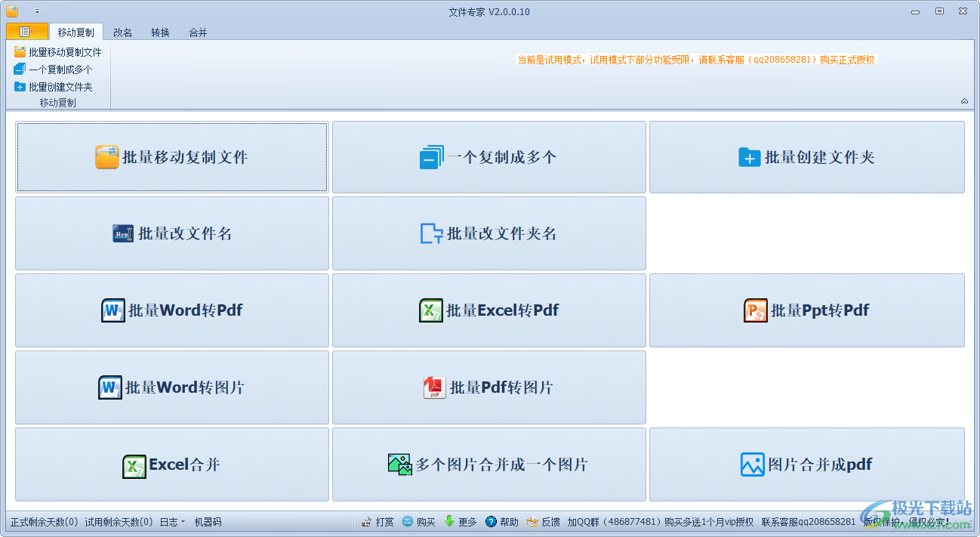Open the 批量Word转Pdf conversion tool

pos(171,310)
